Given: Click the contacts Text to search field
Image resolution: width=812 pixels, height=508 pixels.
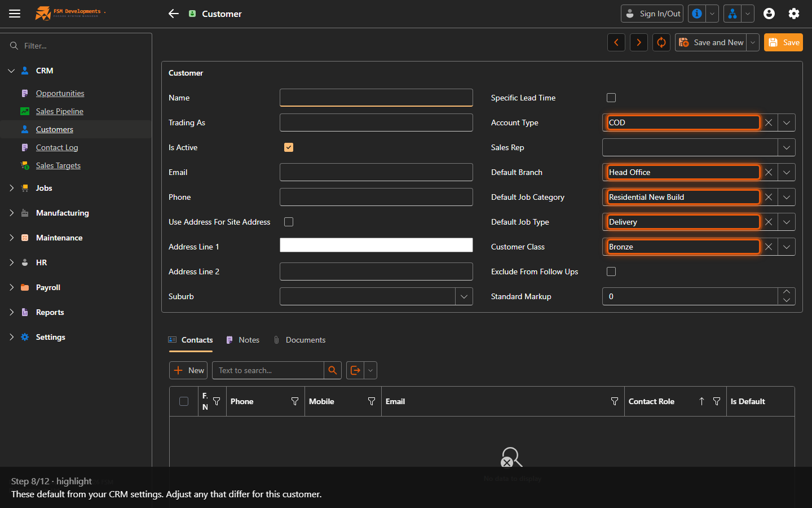Looking at the screenshot, I should pos(268,370).
